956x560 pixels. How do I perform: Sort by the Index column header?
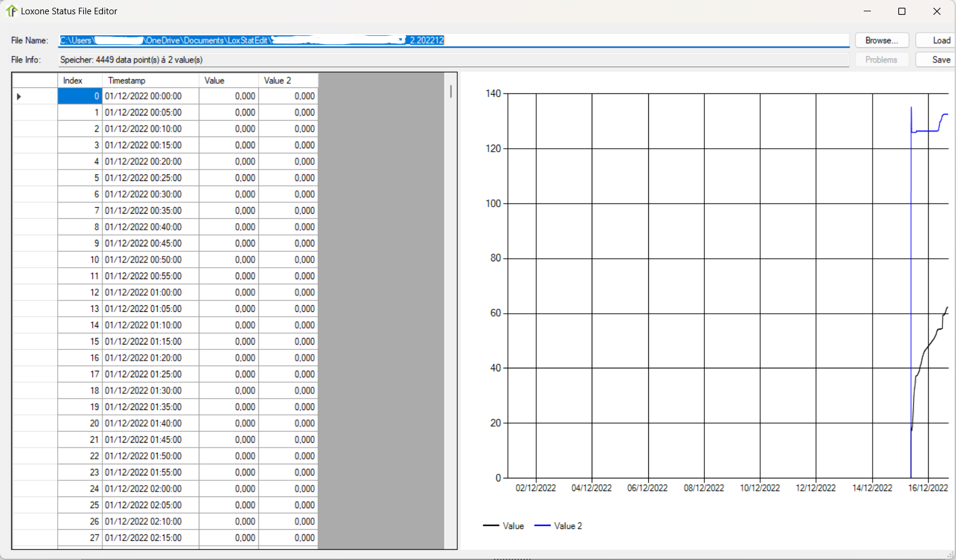(80, 80)
